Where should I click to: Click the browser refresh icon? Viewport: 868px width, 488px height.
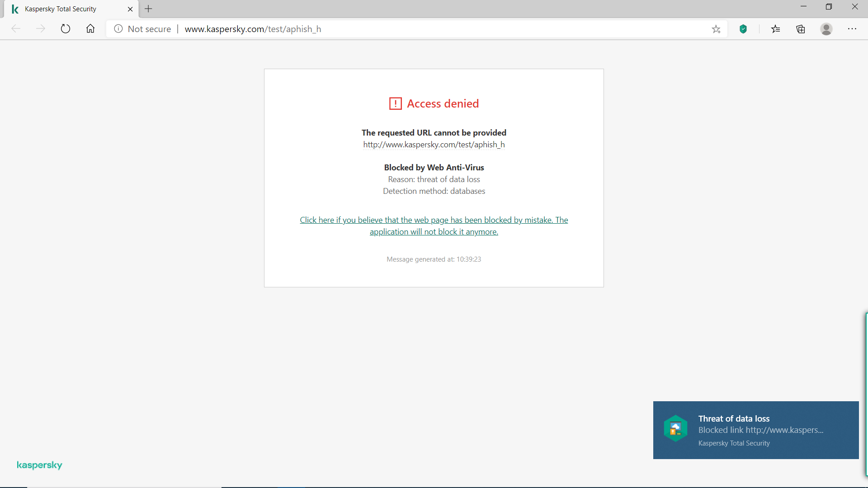(x=66, y=29)
